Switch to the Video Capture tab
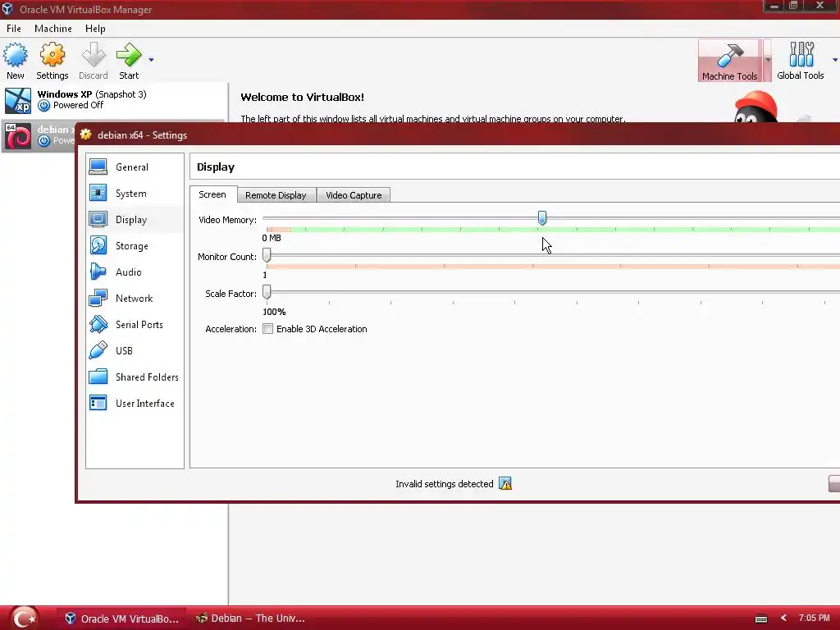840x630 pixels. pos(354,195)
